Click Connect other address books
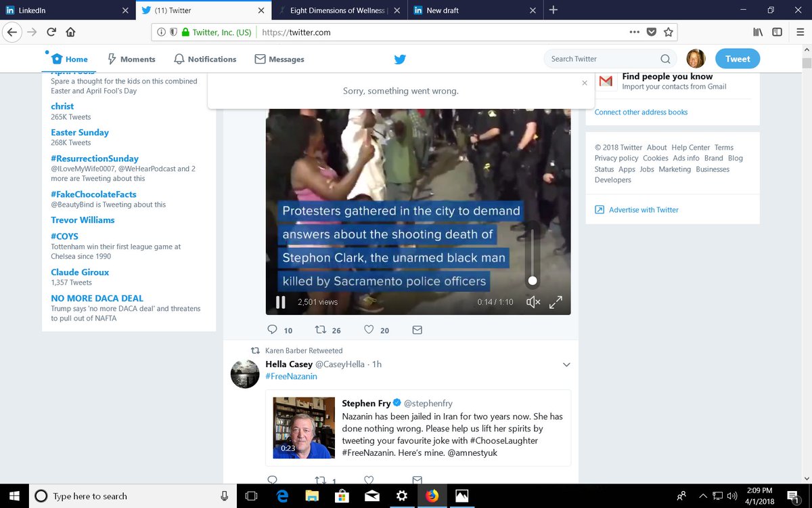Viewport: 812px width, 508px height. (x=641, y=112)
